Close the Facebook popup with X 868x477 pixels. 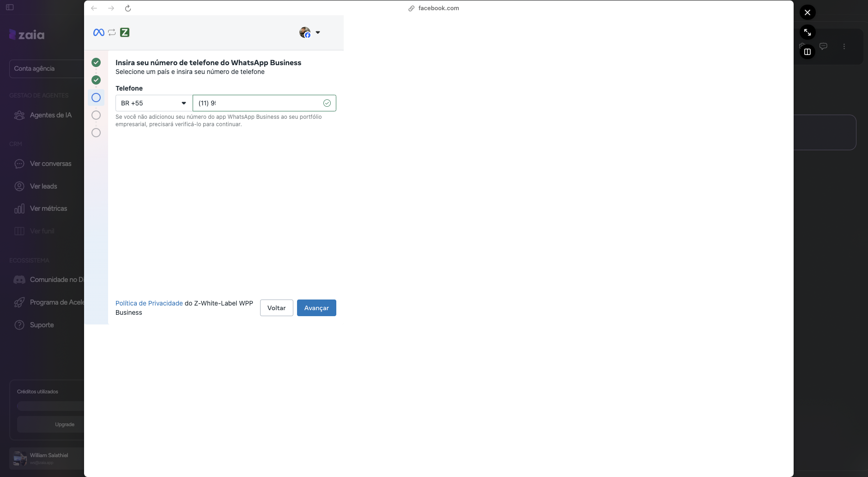point(807,12)
